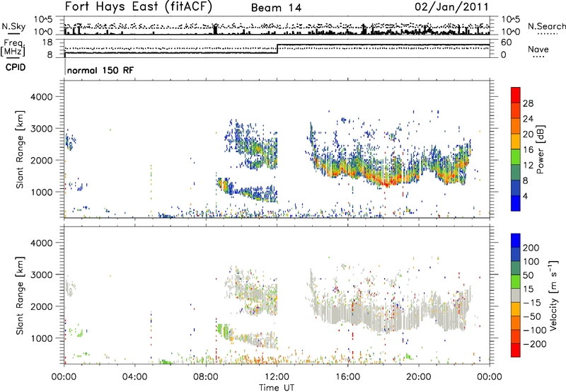This screenshot has width=566, height=392.
Task: Click the "28" label on Power color bar
Action: pyautogui.click(x=528, y=103)
